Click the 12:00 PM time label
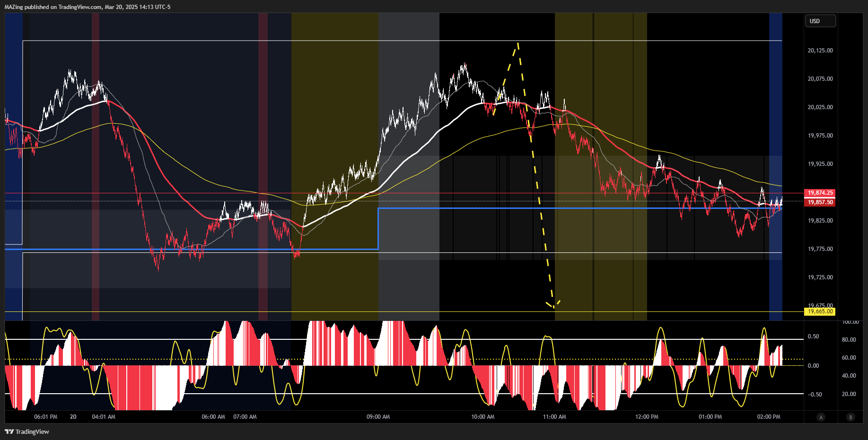The height and width of the screenshot is (440, 868). (x=647, y=417)
